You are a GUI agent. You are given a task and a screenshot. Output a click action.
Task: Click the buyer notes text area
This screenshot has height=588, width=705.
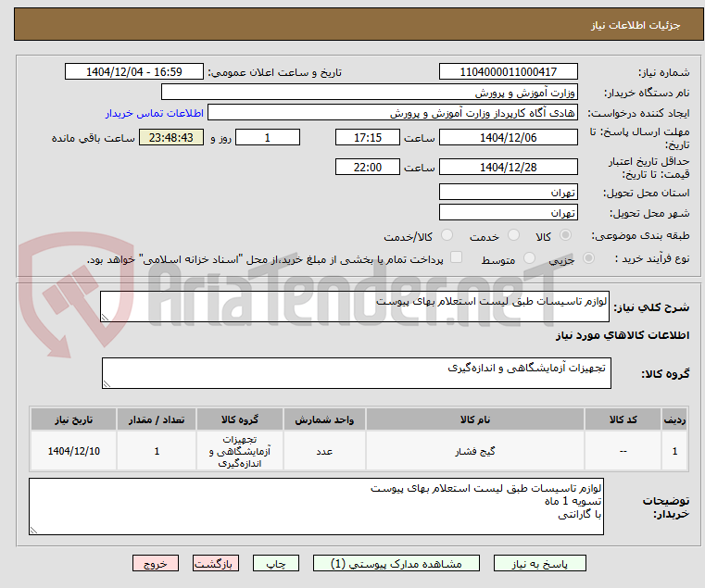point(317,507)
